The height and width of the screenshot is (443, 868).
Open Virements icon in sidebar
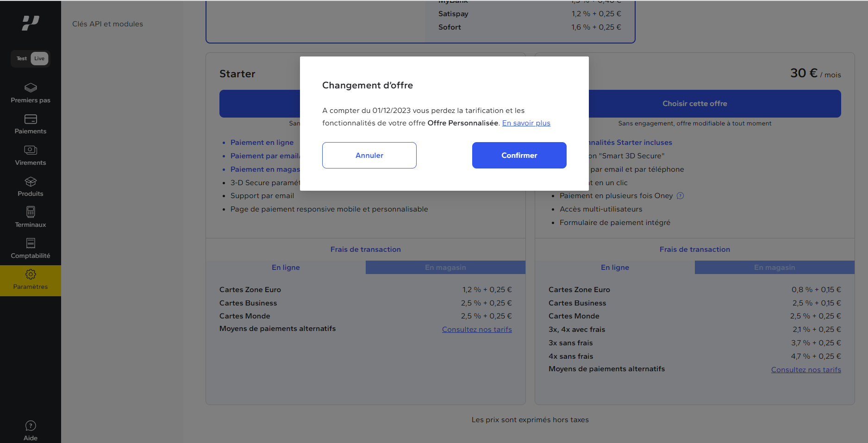(31, 150)
